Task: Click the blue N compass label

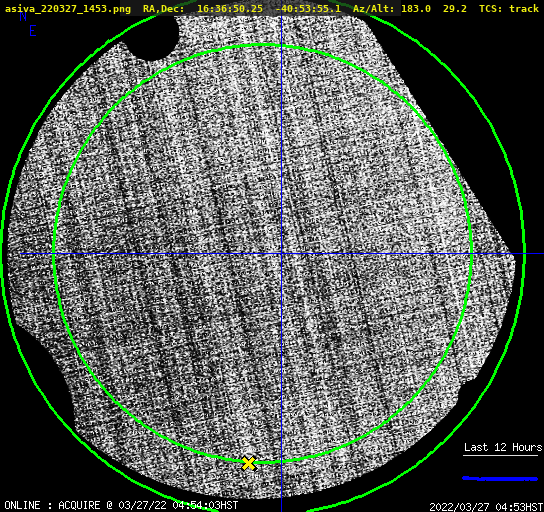Action: 23,17
